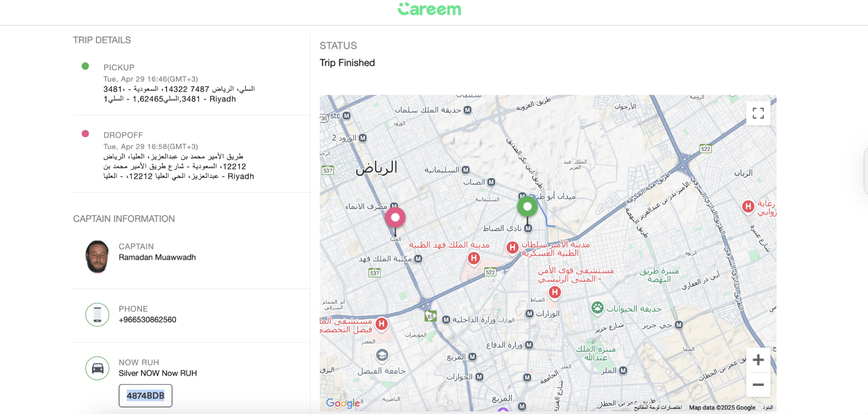
Task: Zoom out the map with minus button
Action: (758, 384)
